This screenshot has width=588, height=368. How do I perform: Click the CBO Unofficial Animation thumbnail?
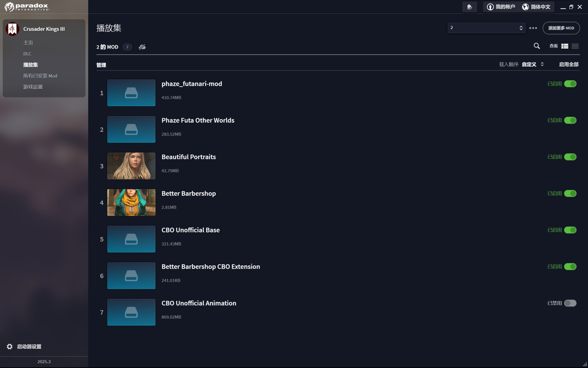(131, 312)
